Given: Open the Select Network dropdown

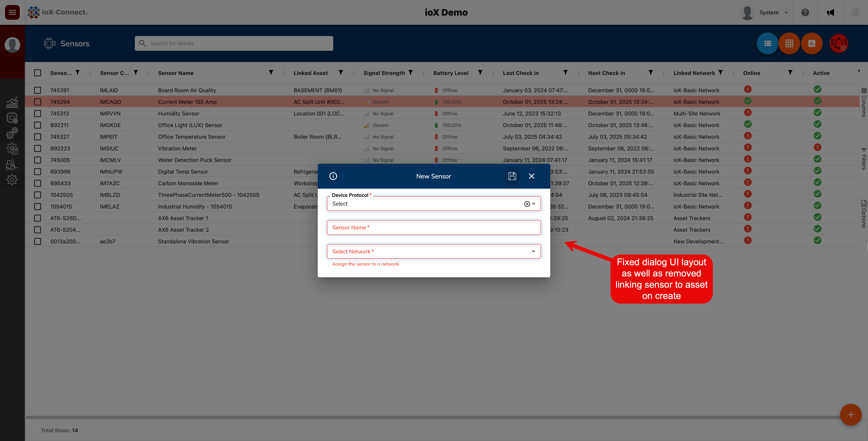Looking at the screenshot, I should coord(434,251).
